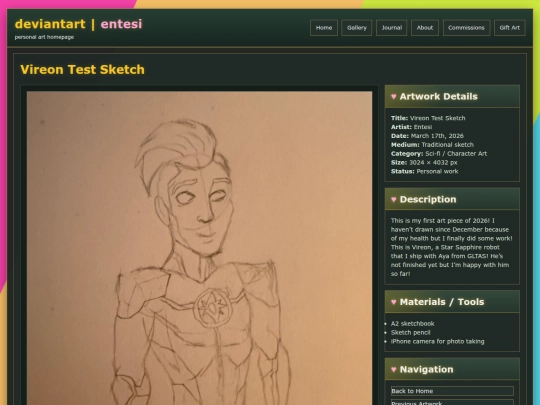Screen dimensions: 540x405
Task: Click the personal art homepage tagline
Action: 44,37
